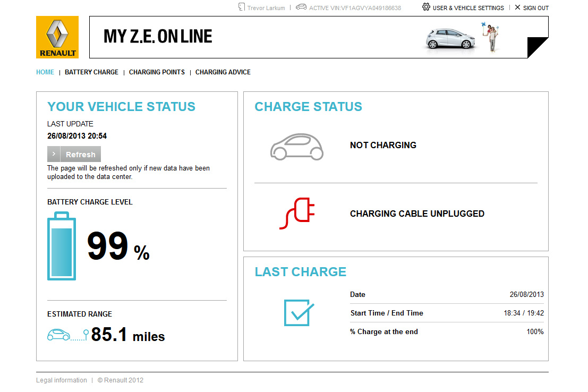
Task: Click the Renault logo
Action: 57,37
